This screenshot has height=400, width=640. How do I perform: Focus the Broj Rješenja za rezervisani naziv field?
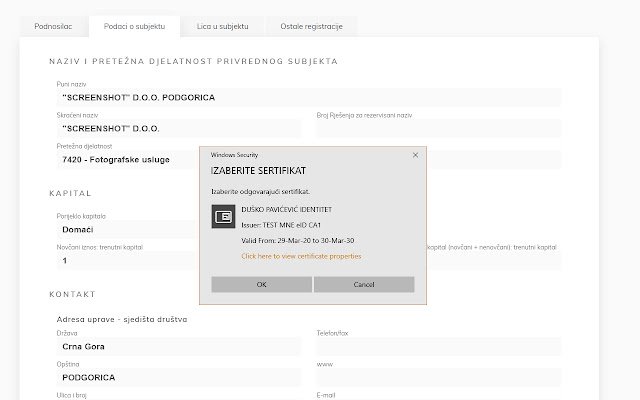[439, 129]
